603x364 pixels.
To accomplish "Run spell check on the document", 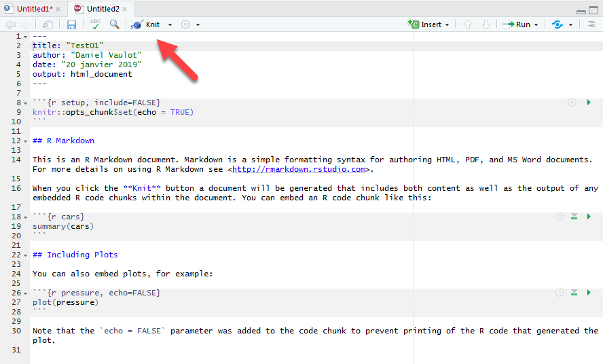I will [95, 24].
